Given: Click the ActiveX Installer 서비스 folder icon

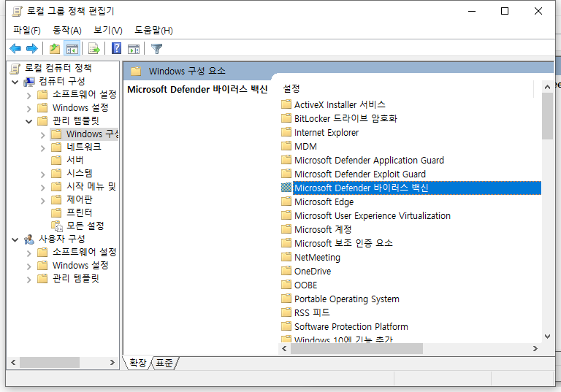Looking at the screenshot, I should [286, 104].
